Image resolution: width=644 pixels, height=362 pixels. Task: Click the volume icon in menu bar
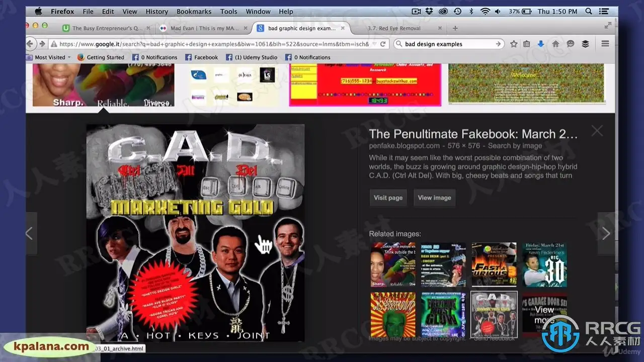click(x=498, y=11)
